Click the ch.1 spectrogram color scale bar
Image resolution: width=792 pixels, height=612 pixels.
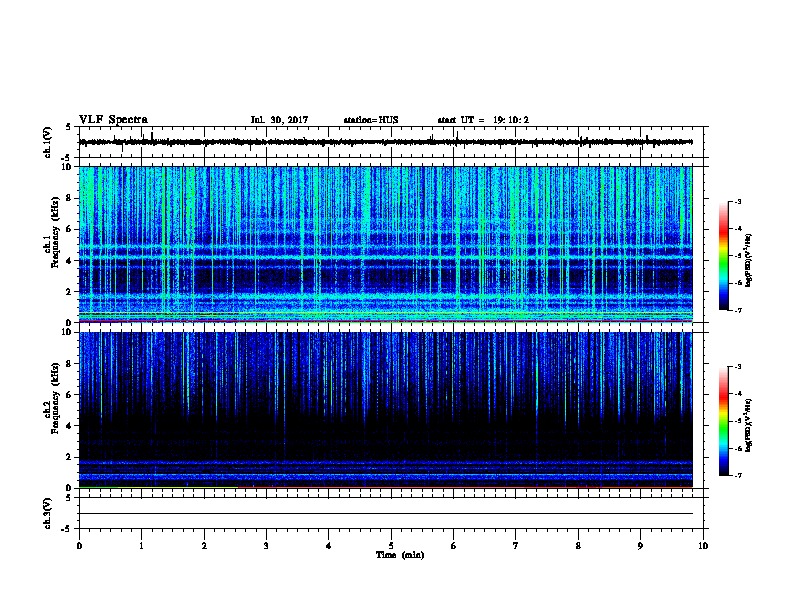(723, 256)
